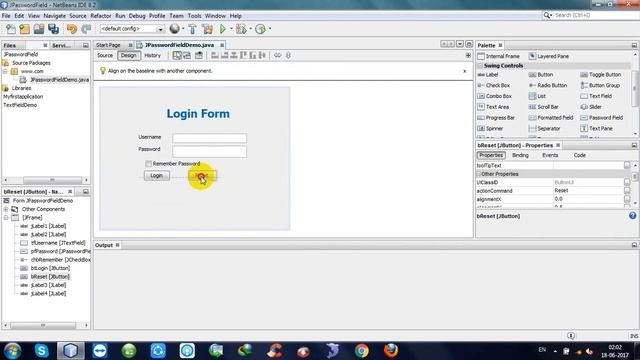640x360 pixels.
Task: Click the Debug Project toolbar icon
Action: pos(241,29)
